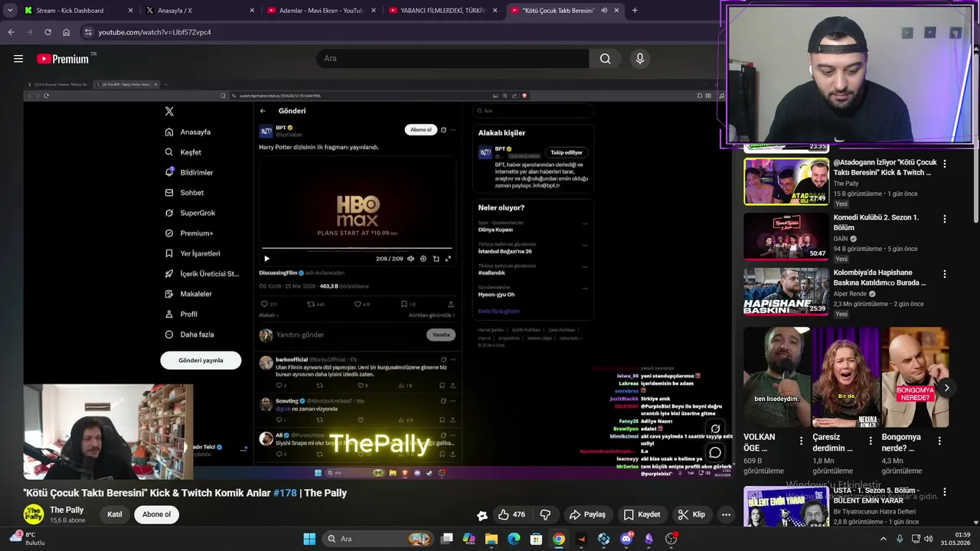Dislike the video with thumbs down
Image resolution: width=980 pixels, height=551 pixels.
(x=546, y=515)
